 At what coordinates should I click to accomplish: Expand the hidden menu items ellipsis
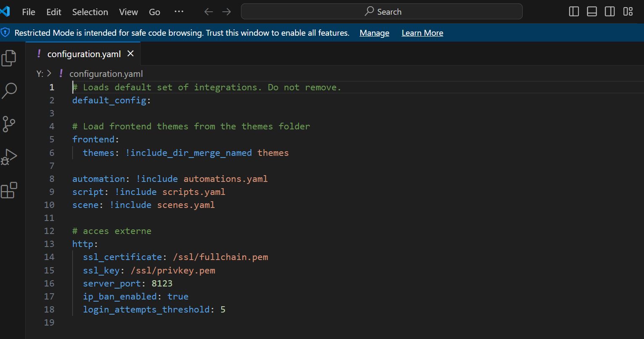click(x=179, y=12)
